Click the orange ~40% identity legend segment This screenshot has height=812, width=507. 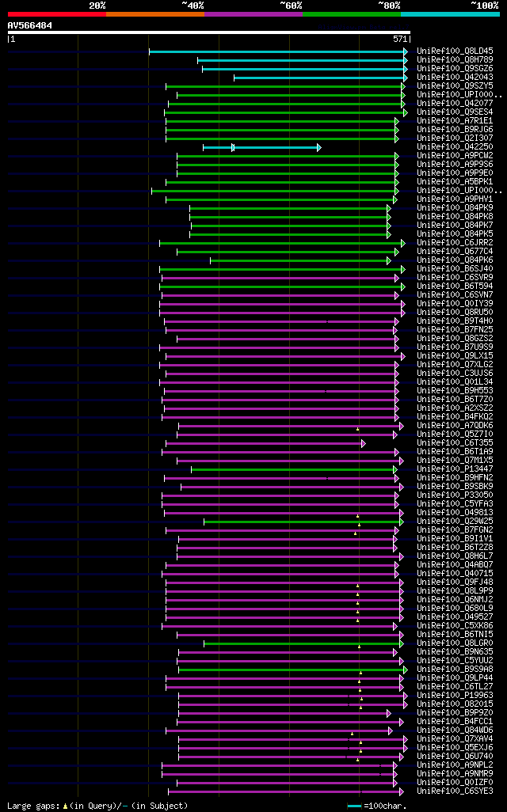tap(155, 14)
